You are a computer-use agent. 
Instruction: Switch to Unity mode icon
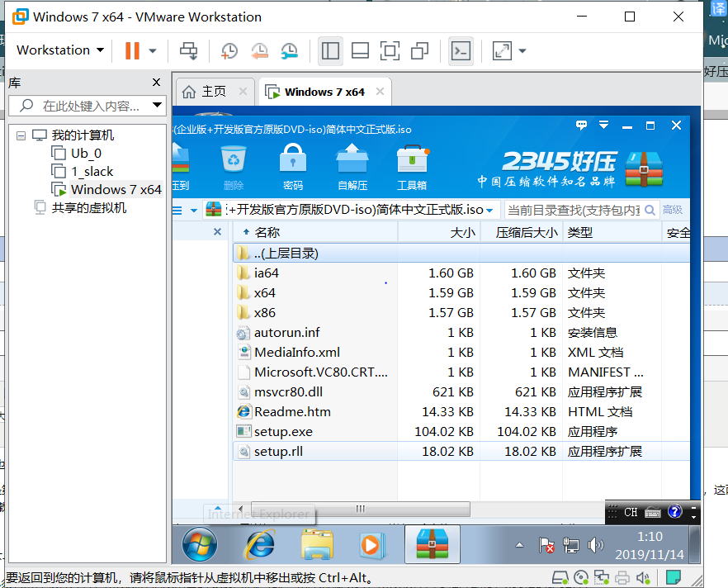[419, 50]
